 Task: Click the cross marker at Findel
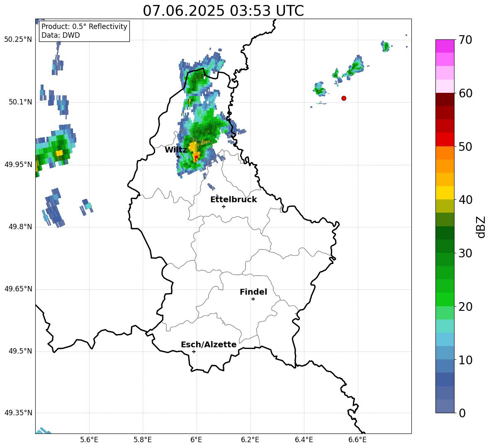(253, 299)
